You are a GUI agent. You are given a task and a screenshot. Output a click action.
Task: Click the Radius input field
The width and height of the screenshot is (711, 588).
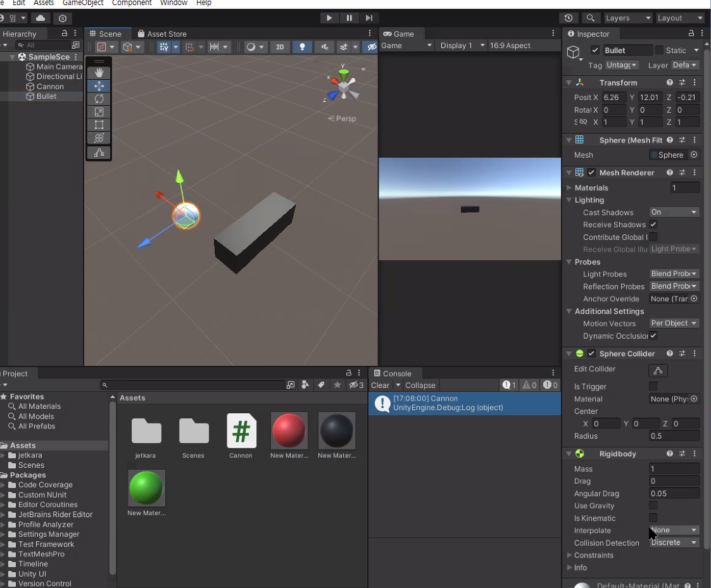pos(674,435)
